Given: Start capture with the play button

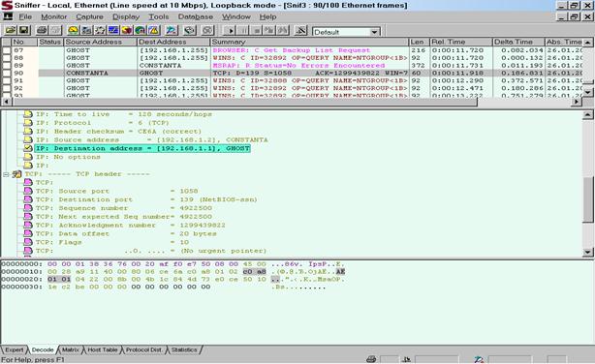Looking at the screenshot, I should [x=231, y=30].
